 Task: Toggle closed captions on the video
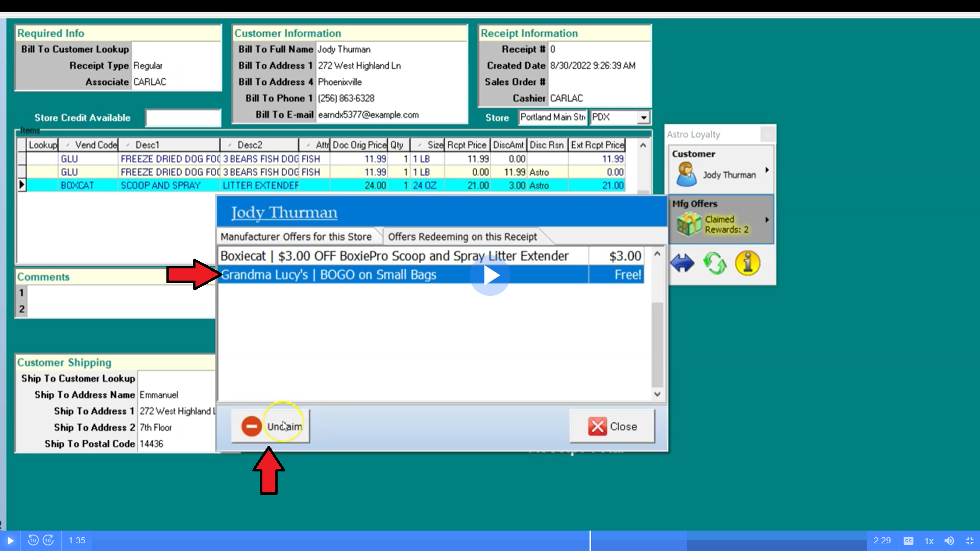click(x=909, y=541)
